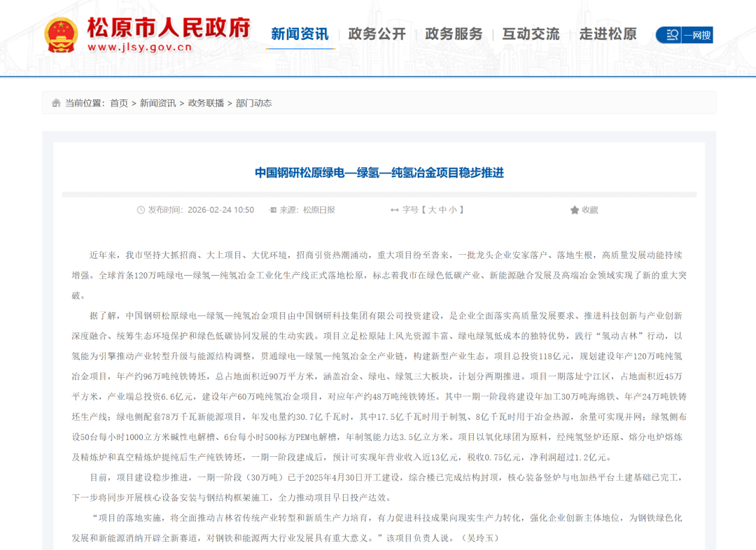Click 收藏 to favorite this article
756x550 pixels.
point(590,209)
